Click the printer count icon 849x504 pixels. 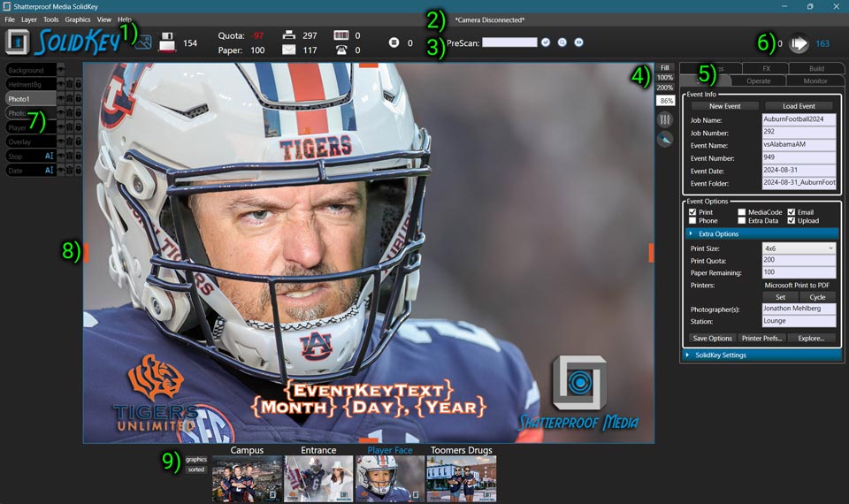point(288,35)
